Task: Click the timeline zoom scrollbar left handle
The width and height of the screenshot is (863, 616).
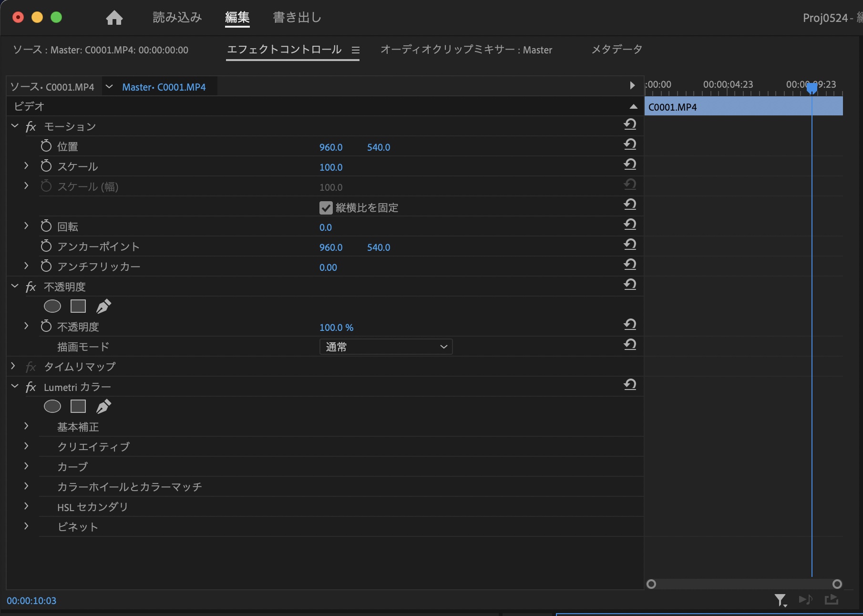Action: 651,584
